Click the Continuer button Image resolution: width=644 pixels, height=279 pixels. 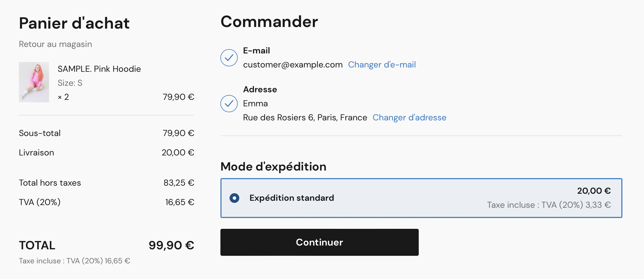(319, 242)
